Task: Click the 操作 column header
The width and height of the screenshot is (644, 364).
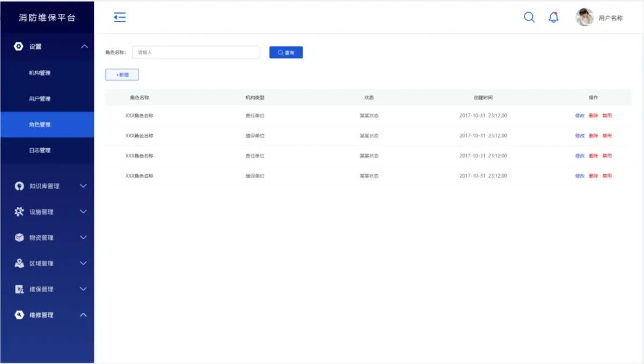Action: point(593,98)
